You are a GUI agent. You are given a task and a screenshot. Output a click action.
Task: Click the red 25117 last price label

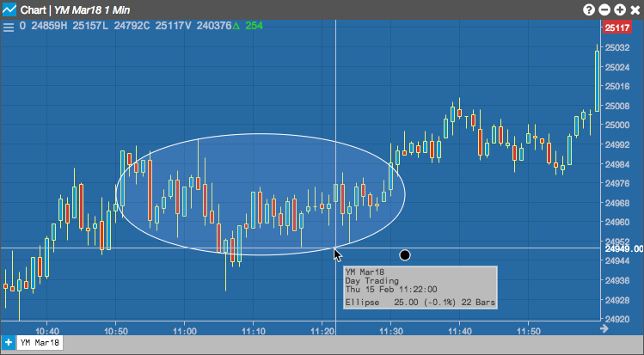pyautogui.click(x=616, y=28)
